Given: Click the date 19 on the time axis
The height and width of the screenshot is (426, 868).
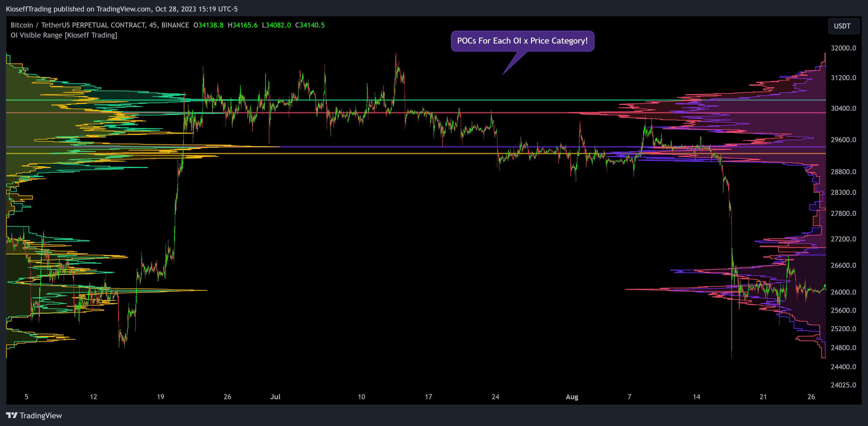Looking at the screenshot, I should tap(160, 397).
